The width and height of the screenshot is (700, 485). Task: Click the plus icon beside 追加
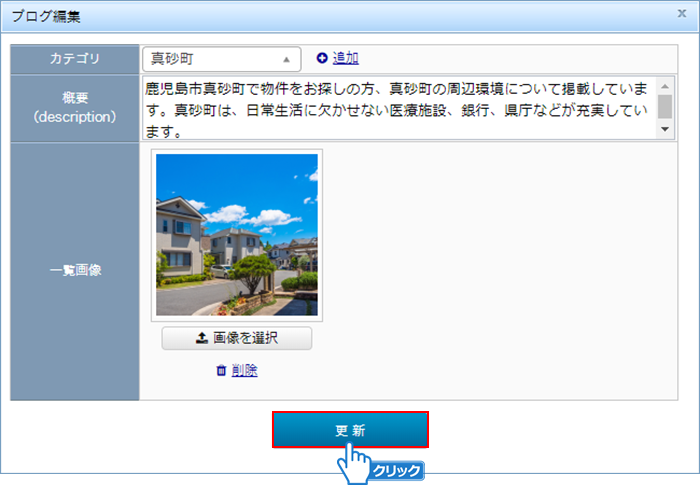coord(322,58)
